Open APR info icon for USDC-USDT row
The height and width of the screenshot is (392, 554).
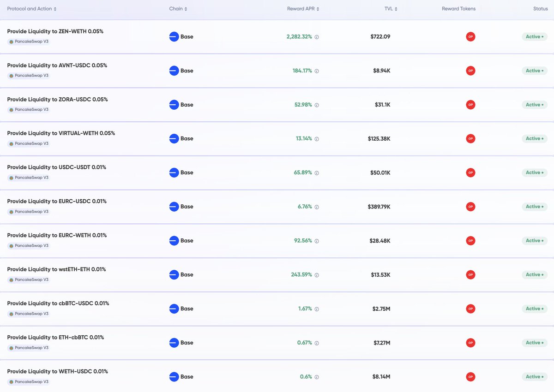pyautogui.click(x=317, y=173)
